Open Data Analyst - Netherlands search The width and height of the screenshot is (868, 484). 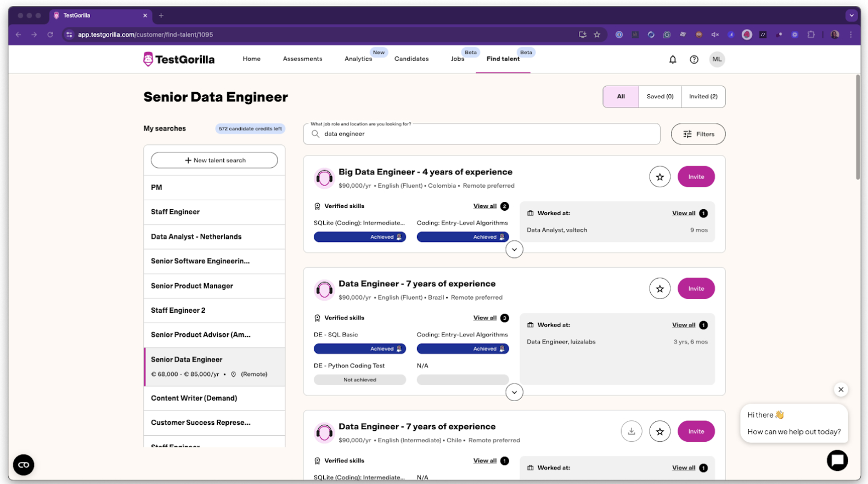click(x=215, y=237)
